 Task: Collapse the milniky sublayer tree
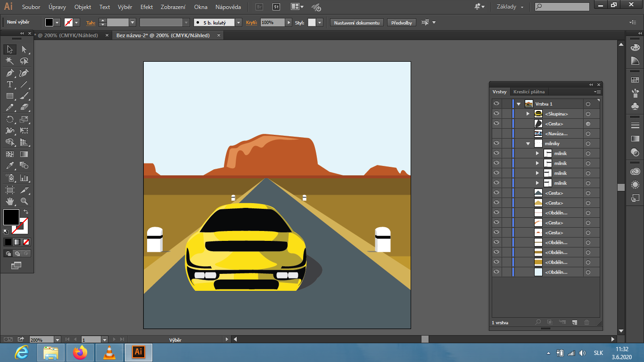pyautogui.click(x=528, y=143)
